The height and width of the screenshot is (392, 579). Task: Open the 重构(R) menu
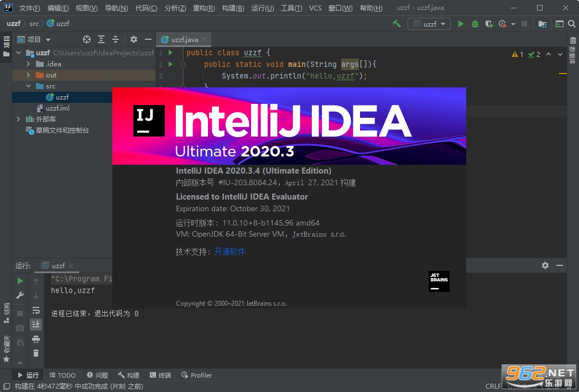click(204, 8)
